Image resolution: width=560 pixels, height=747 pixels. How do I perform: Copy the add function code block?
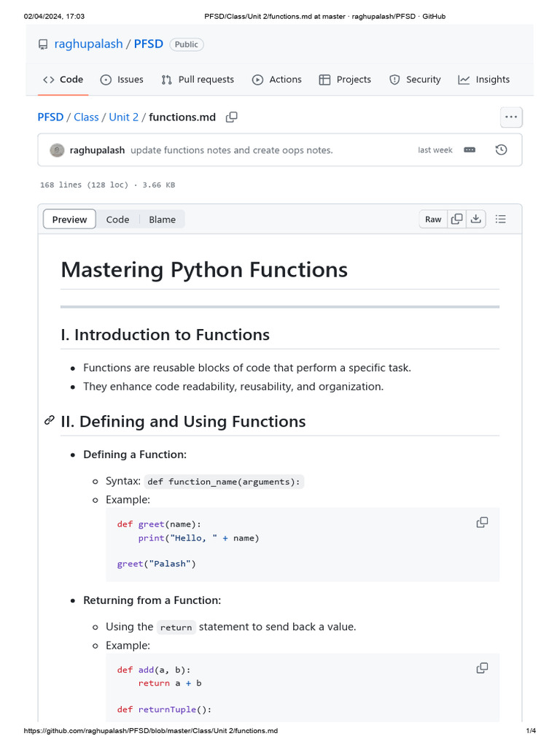click(x=482, y=668)
